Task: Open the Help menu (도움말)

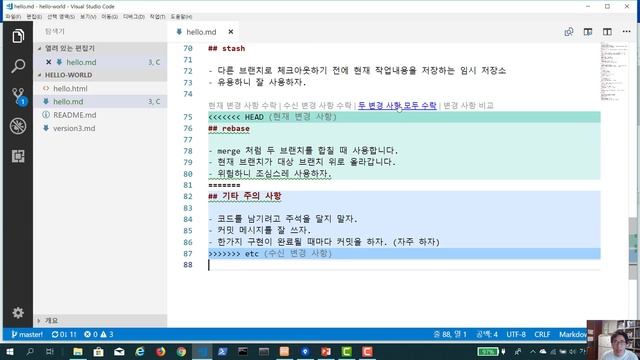Action: coord(181,17)
